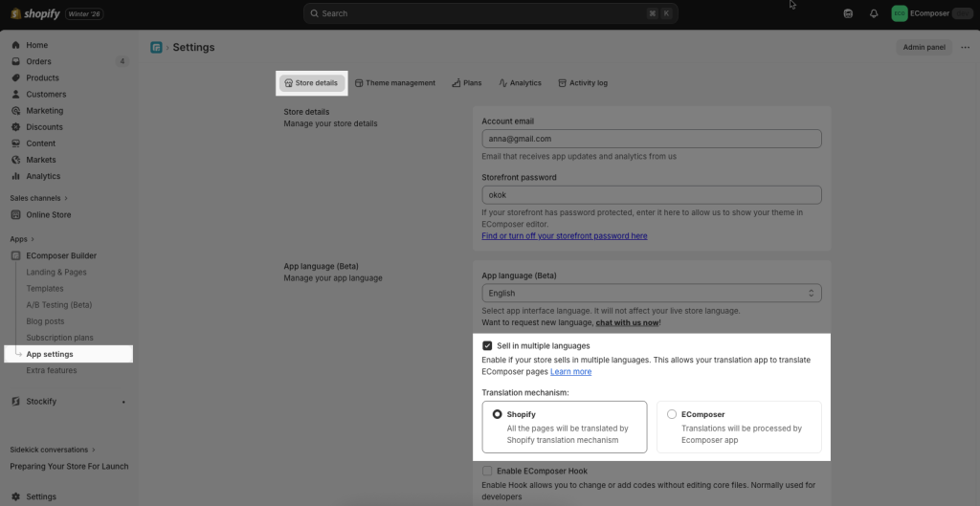Click the Online Store icon in the sidebar
The height and width of the screenshot is (506, 980).
pyautogui.click(x=16, y=215)
